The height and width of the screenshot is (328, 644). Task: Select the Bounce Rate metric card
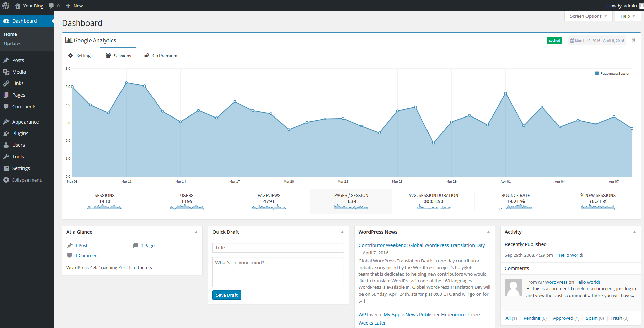[516, 201]
